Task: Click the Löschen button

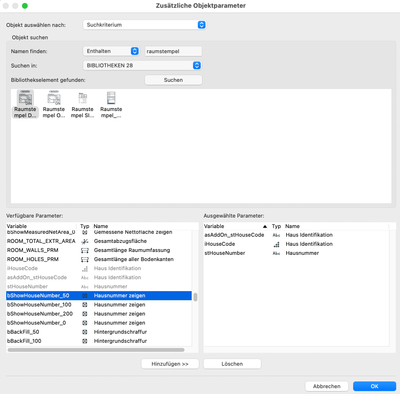Action: coord(232,364)
